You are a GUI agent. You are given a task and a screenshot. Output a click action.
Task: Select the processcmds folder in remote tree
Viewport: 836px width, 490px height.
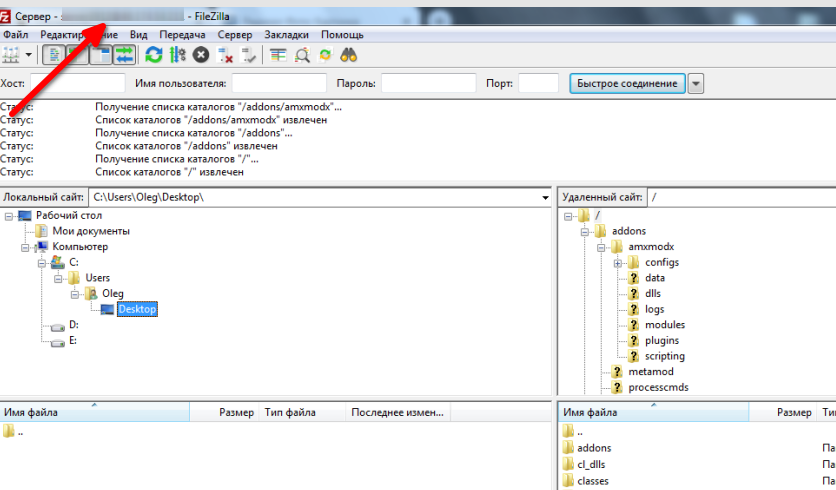(x=658, y=387)
